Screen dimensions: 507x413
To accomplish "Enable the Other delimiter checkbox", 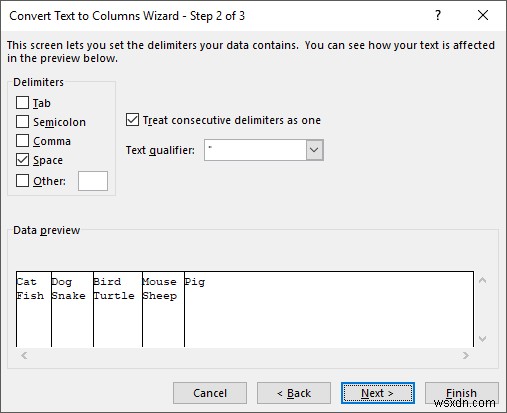I will 22,181.
